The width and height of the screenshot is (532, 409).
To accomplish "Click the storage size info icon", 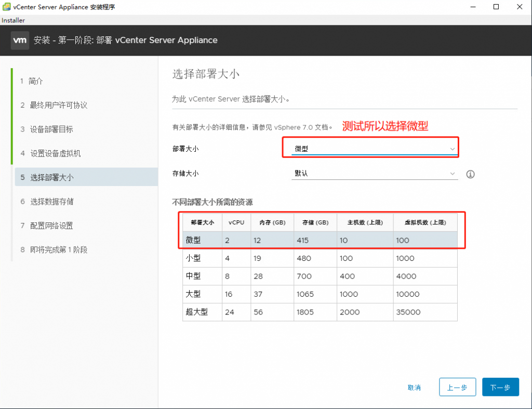I will 470,174.
